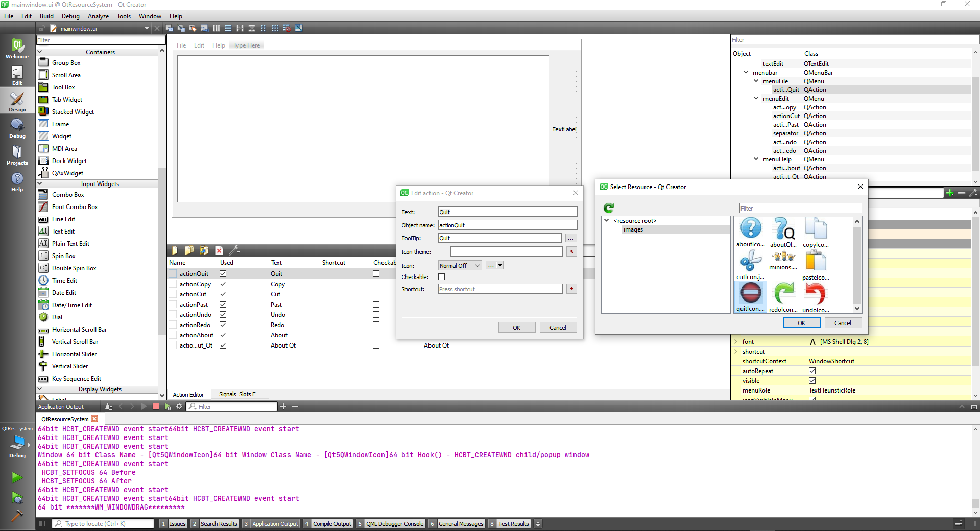Collapse the menubar node in object tree
Image resolution: width=980 pixels, height=531 pixels.
coord(746,72)
